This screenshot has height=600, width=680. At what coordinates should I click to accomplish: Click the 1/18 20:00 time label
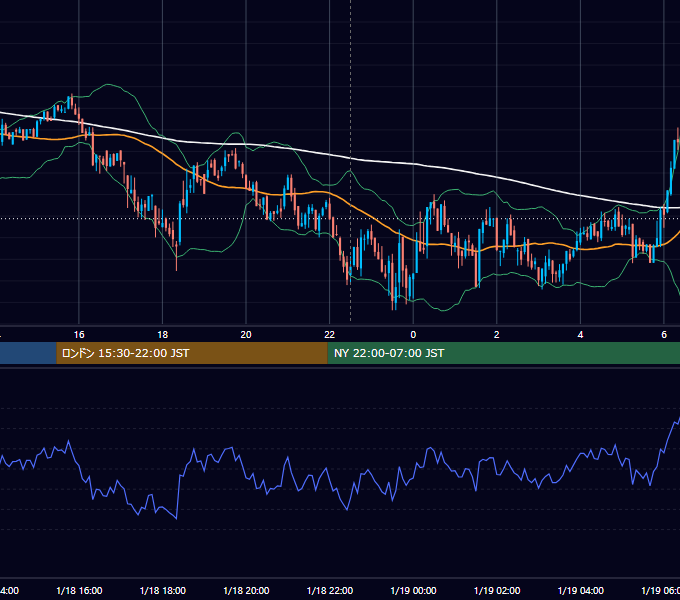pos(246,590)
